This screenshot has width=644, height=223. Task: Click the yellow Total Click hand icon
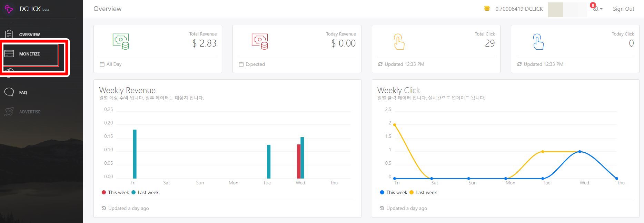pyautogui.click(x=399, y=41)
